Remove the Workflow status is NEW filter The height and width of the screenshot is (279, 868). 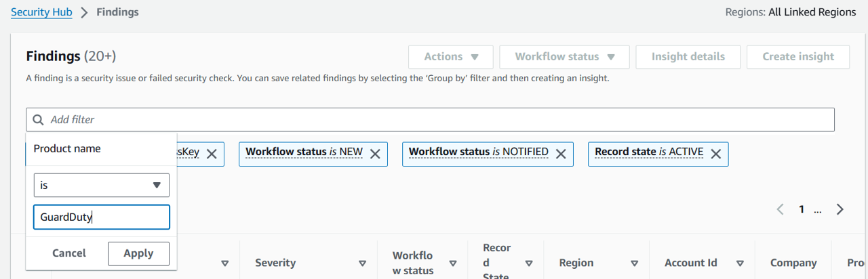375,154
